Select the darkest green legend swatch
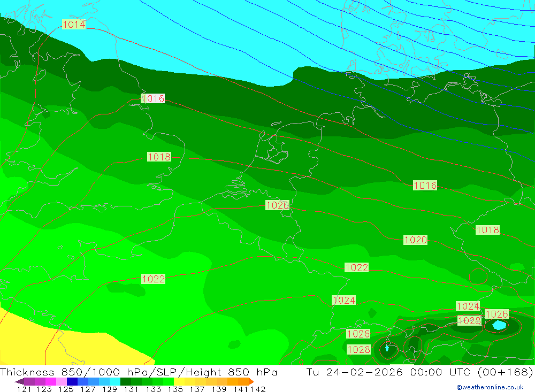The width and height of the screenshot is (535, 392). (x=126, y=381)
